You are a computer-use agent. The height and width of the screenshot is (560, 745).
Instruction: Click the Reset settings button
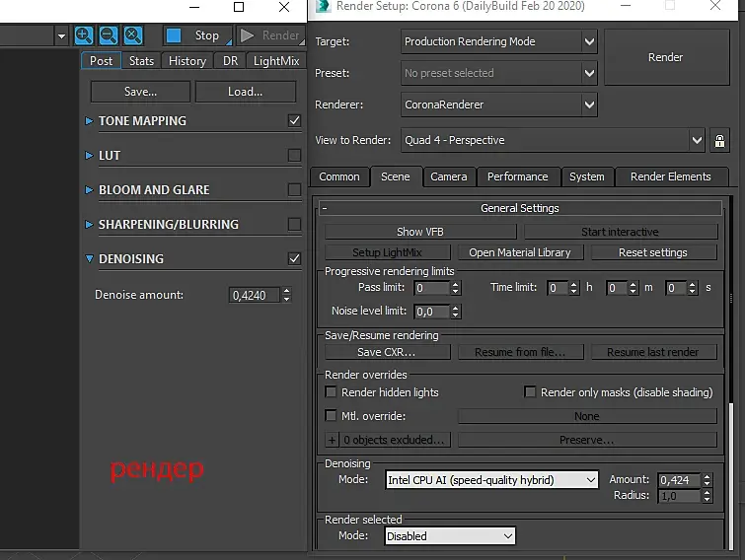point(653,252)
